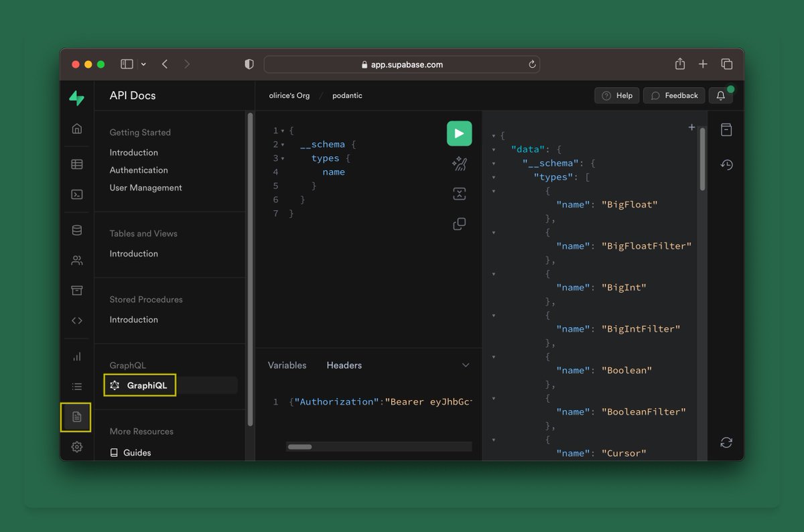This screenshot has width=804, height=532.
Task: Merge fragments into query icon
Action: click(460, 194)
